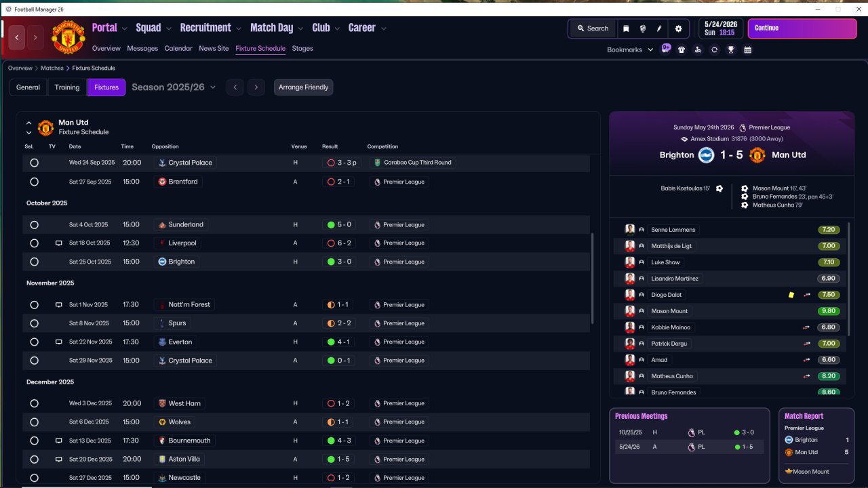
Task: Expand the Career menu dropdown arrow
Action: [384, 28]
